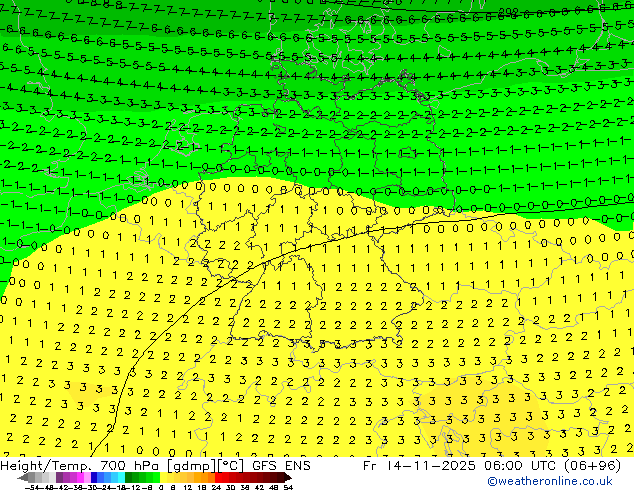Click the Height/Temp. 700 hPa map title

pos(82,466)
